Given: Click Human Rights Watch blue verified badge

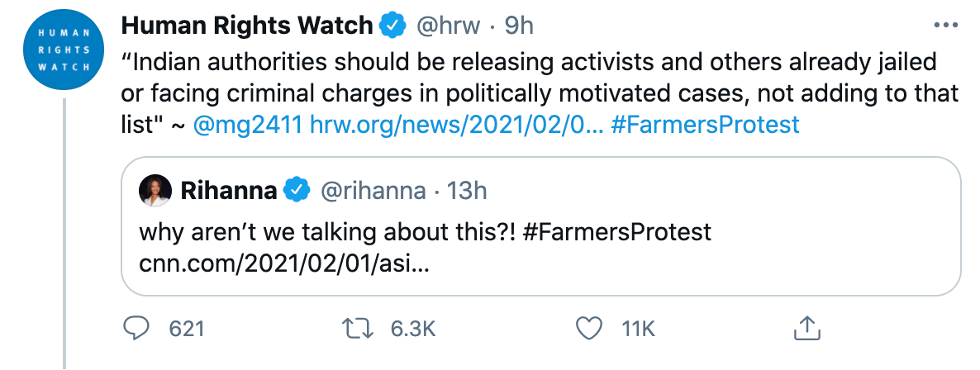Looking at the screenshot, I should point(392,26).
